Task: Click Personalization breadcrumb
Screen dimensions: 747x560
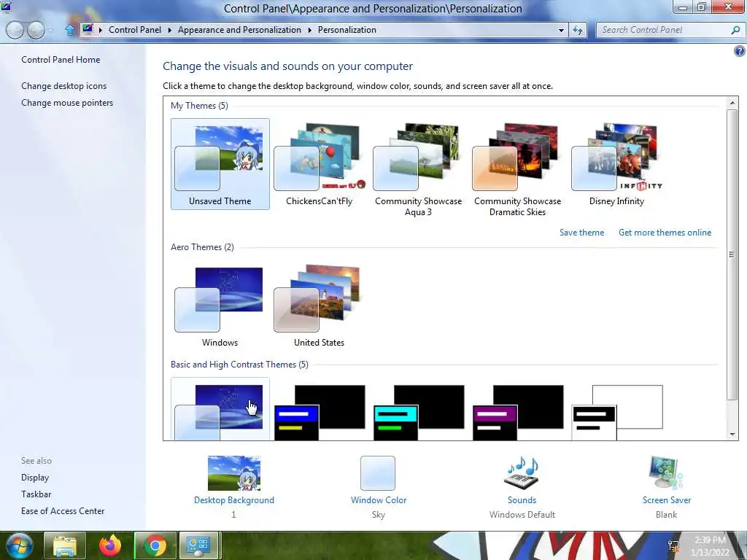Action: click(x=347, y=29)
